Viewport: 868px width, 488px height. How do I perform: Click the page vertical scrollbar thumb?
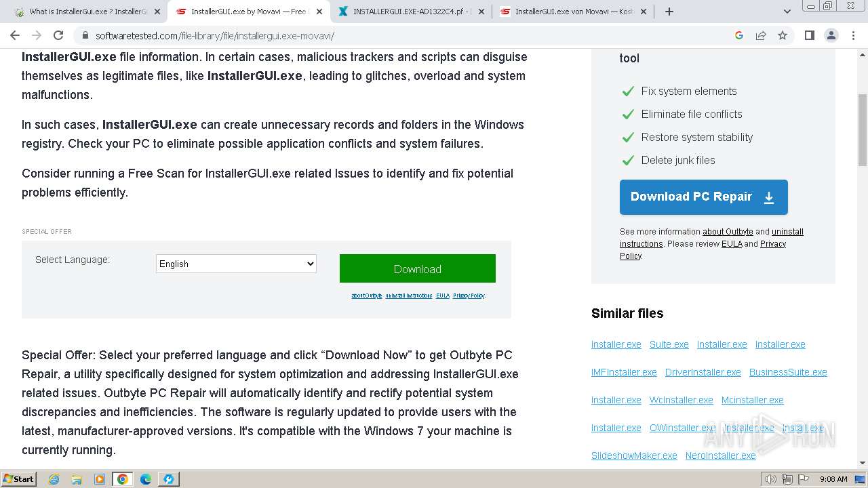(x=863, y=130)
